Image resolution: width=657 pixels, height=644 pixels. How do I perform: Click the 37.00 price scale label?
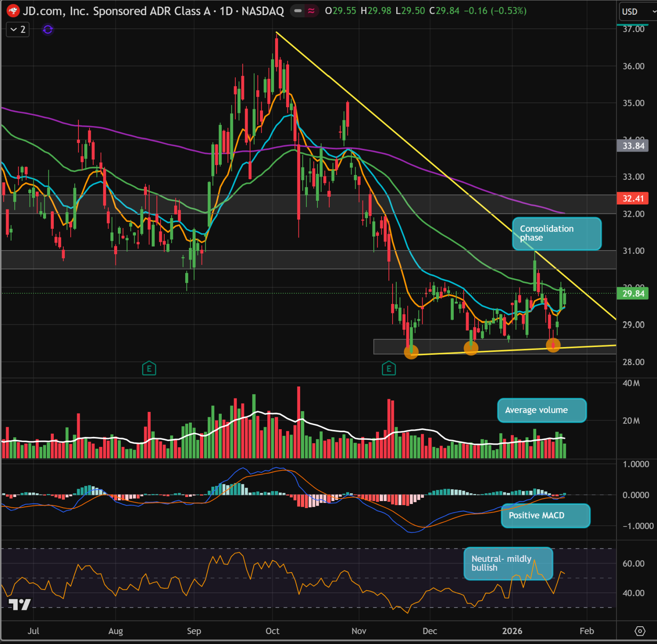click(634, 29)
